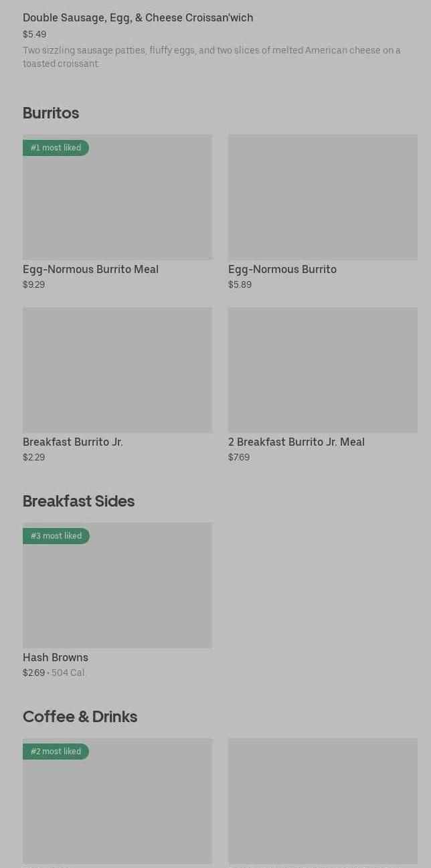Click the Burritos section heading
431x868 pixels.
click(x=51, y=113)
